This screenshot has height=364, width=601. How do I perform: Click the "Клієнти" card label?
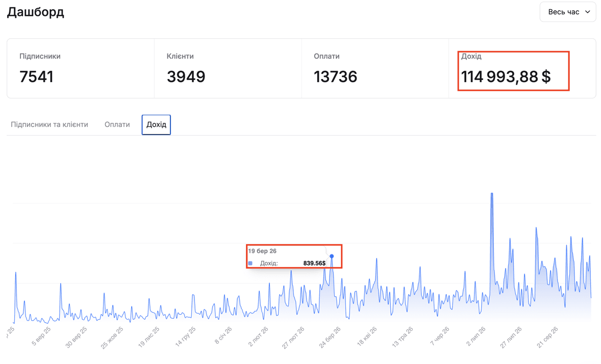[180, 56]
